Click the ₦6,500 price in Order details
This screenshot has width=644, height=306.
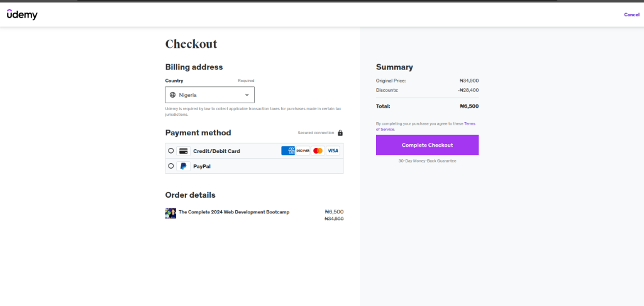pyautogui.click(x=334, y=212)
